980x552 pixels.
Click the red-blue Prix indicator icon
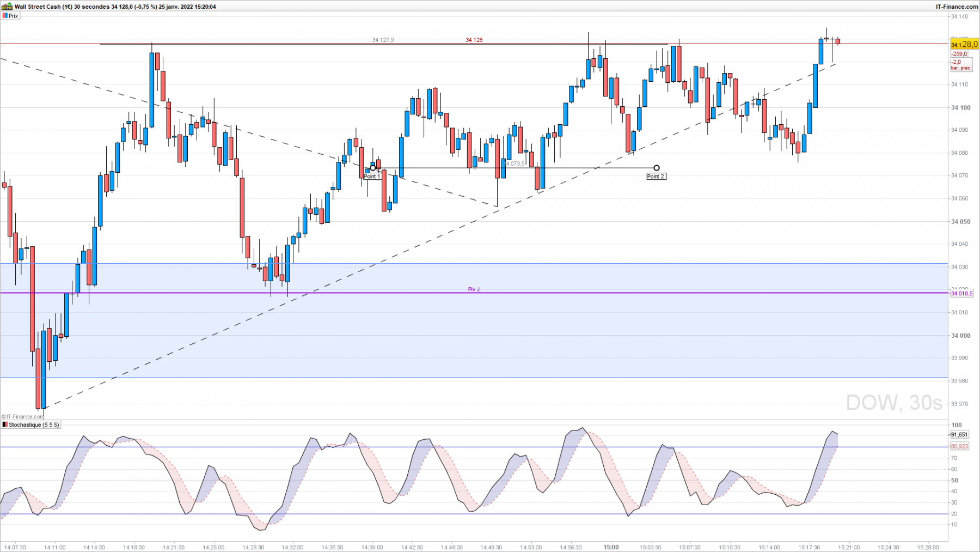click(4, 16)
